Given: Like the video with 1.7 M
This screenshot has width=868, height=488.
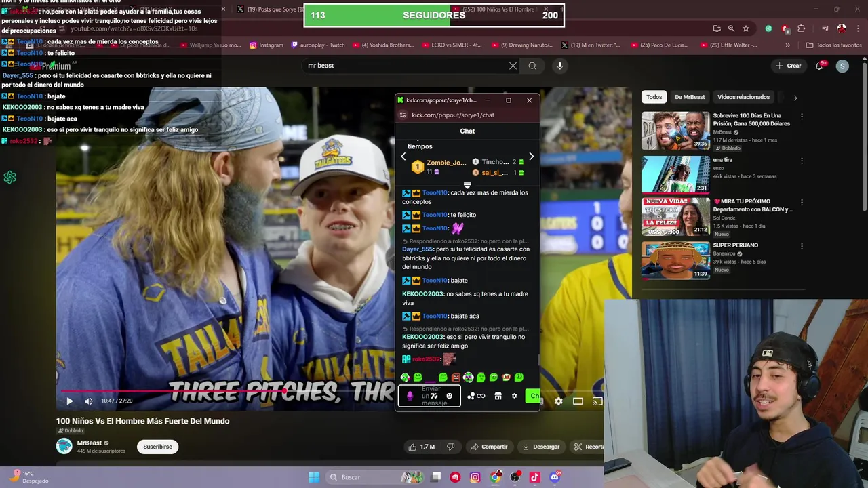Looking at the screenshot, I should 422,447.
